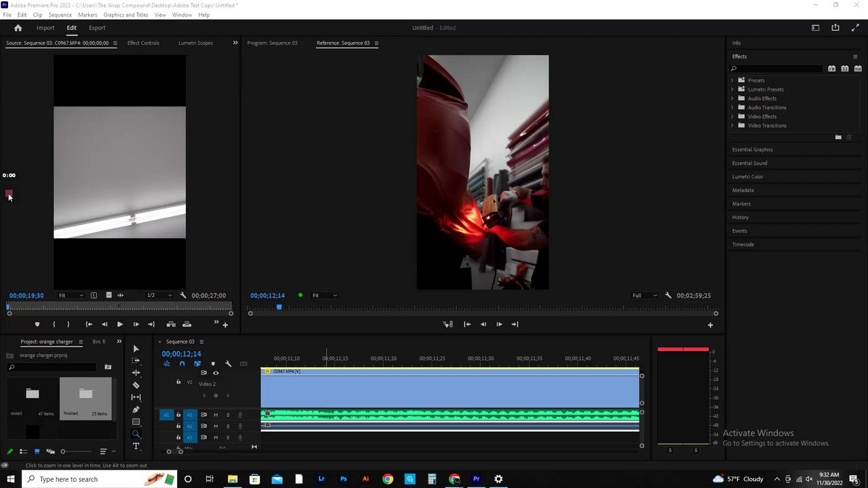Open the Sequence menu
Screen dimensions: 868x488
pyautogui.click(x=60, y=14)
